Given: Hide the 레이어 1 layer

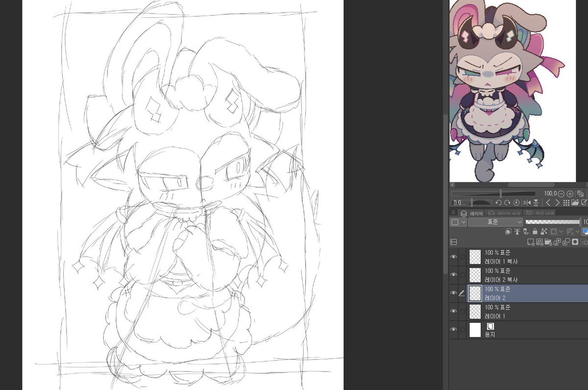Looking at the screenshot, I should coord(454,311).
